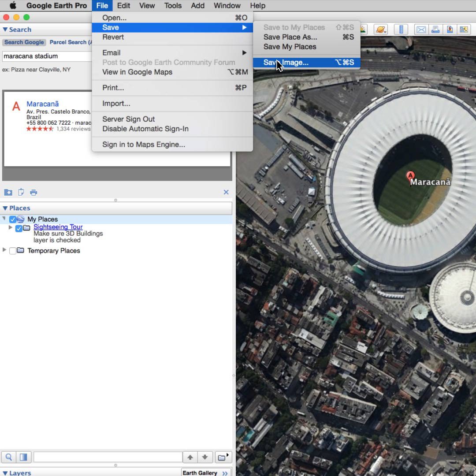
Task: Expand Earth Gallery double chevron
Action: tap(225, 473)
